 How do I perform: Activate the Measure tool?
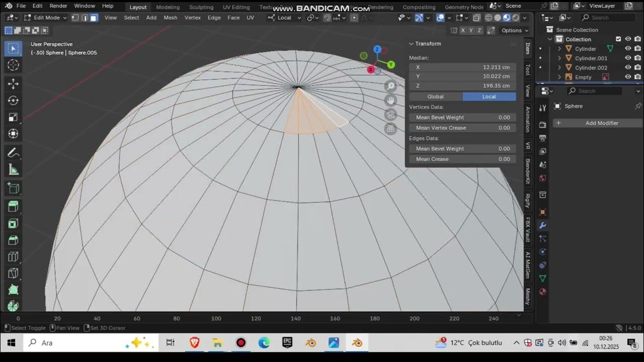pos(12,170)
